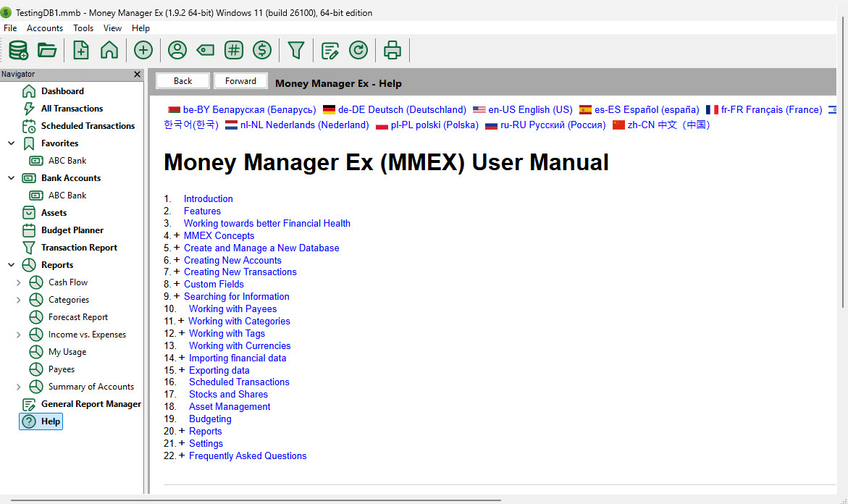Screen dimensions: 848x504
Task: Open Tag manager label icon
Action: coord(206,50)
